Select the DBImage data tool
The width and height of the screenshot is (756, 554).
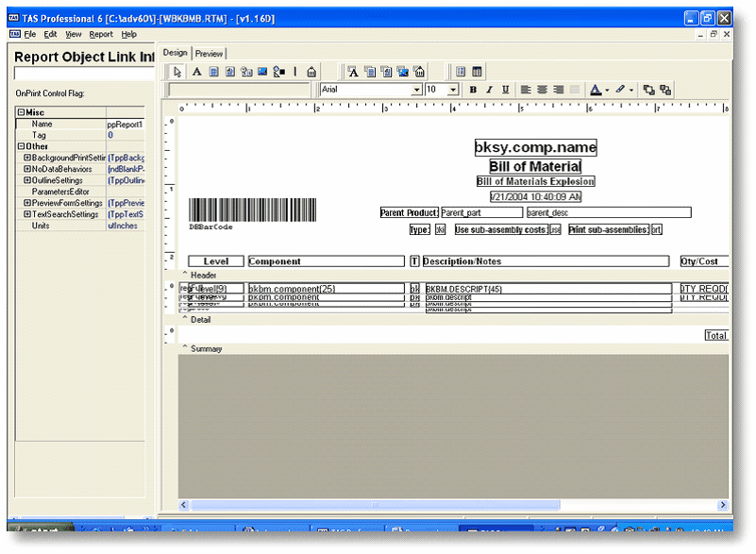coord(403,72)
